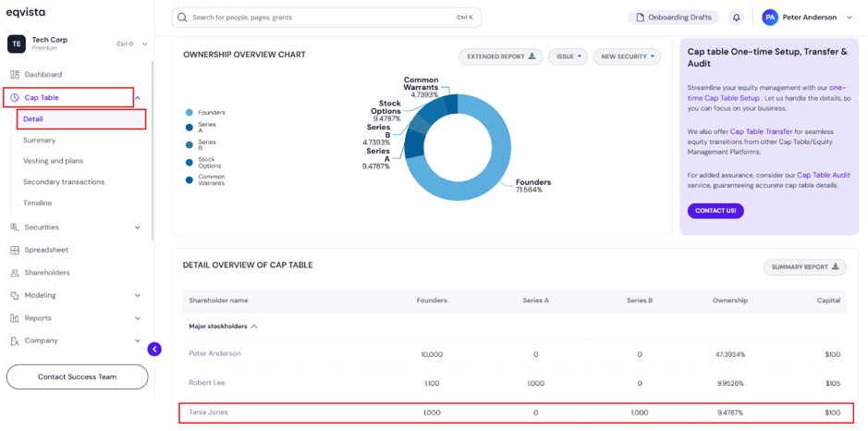Image resolution: width=868 pixels, height=431 pixels.
Task: Open Onboarding Drafts
Action: coord(674,18)
